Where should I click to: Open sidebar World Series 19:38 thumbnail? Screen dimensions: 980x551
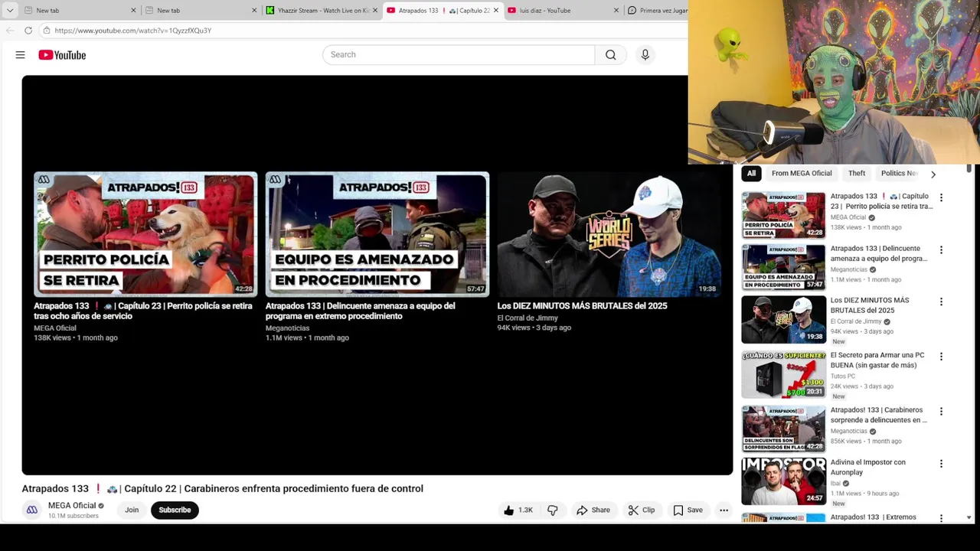(x=784, y=319)
